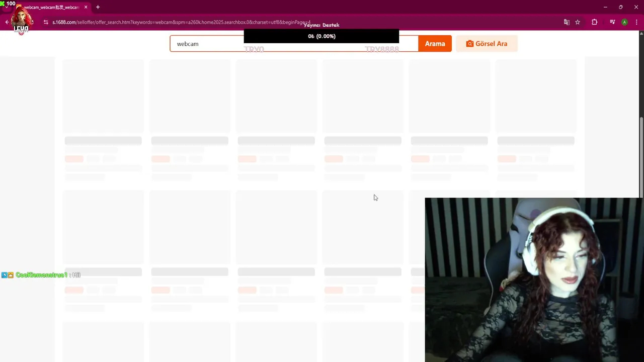This screenshot has height=362, width=644.
Task: Click the browser back arrow
Action: [x=7, y=22]
